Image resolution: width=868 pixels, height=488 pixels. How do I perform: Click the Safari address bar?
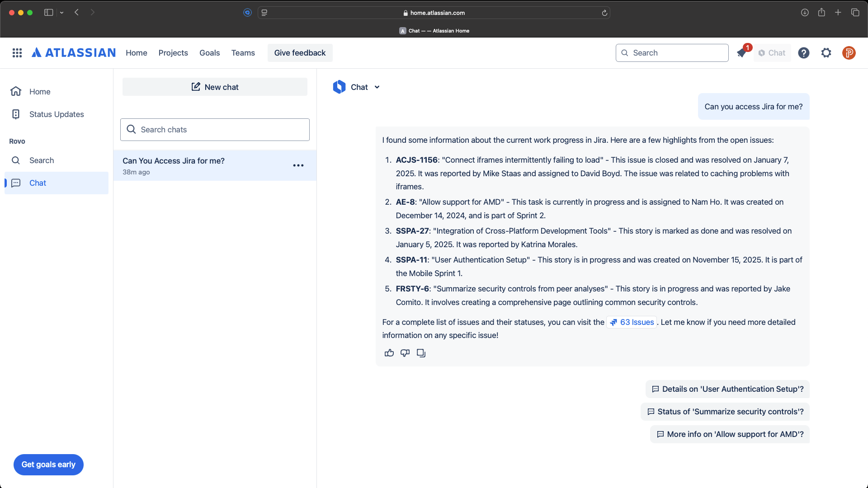[x=434, y=13]
